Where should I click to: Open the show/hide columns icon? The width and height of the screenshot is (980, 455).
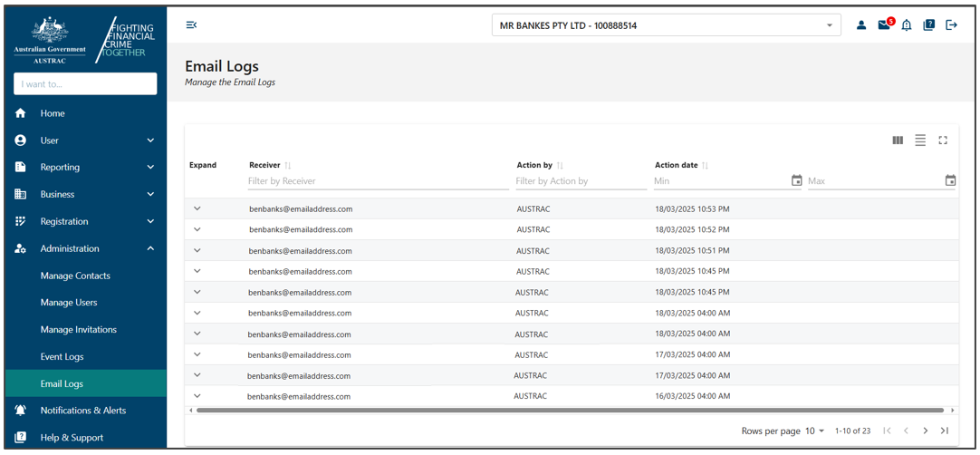click(x=898, y=140)
